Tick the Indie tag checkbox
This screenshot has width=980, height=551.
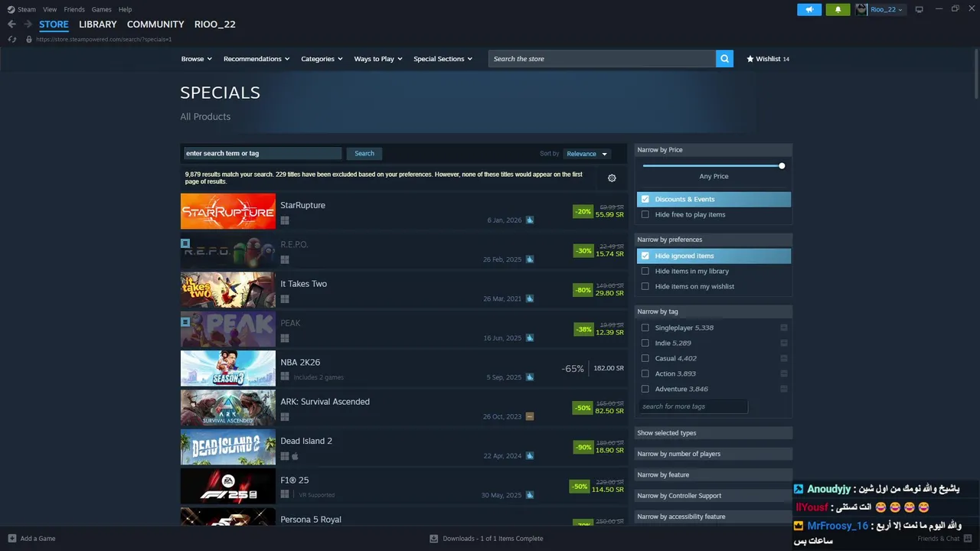[x=645, y=343]
